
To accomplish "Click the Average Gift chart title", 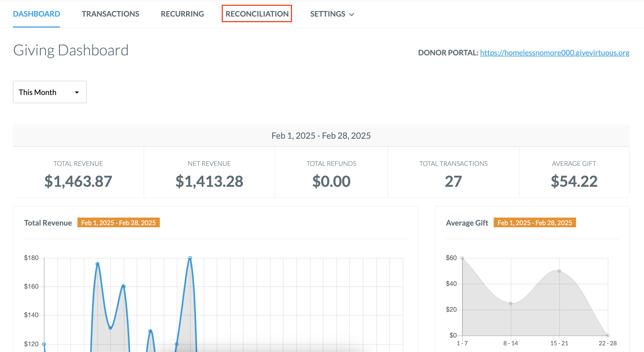I will (467, 223).
